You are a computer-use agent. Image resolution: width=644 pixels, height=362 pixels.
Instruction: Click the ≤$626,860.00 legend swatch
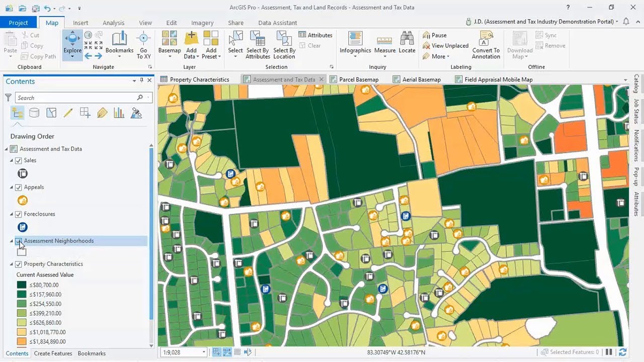[21, 323]
